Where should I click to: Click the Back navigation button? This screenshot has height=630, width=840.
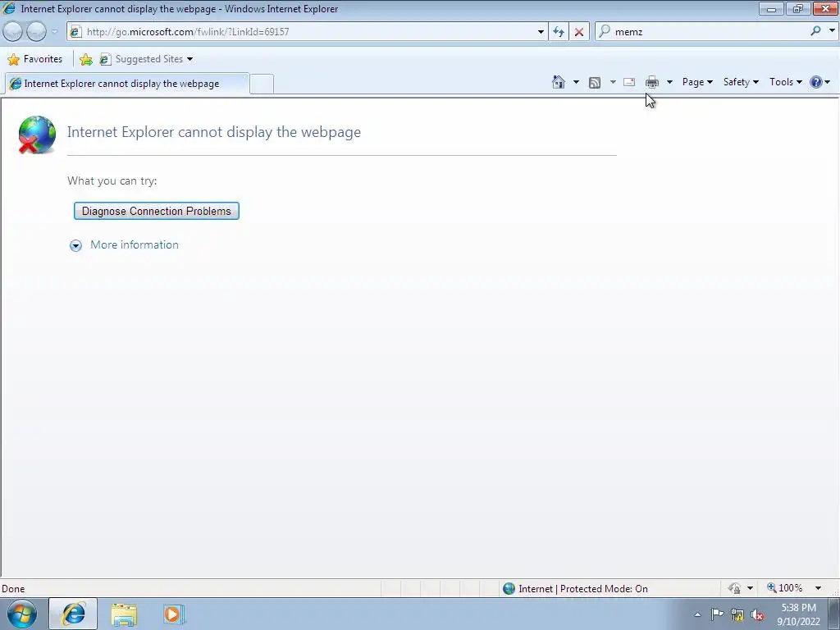[x=13, y=32]
